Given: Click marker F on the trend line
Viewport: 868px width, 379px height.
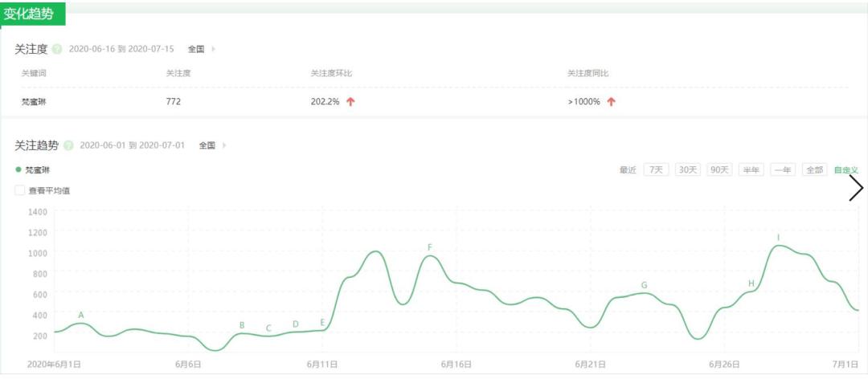Looking at the screenshot, I should pyautogui.click(x=430, y=247).
